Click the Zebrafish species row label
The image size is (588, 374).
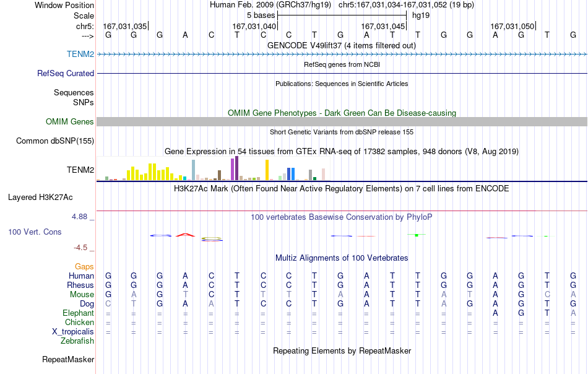[x=77, y=341]
